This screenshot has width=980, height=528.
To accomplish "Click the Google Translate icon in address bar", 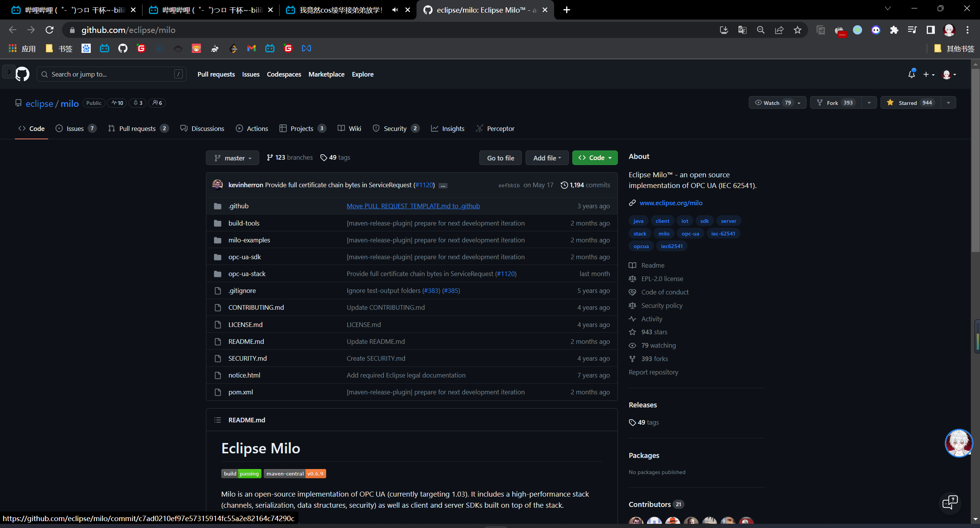I will coord(742,30).
